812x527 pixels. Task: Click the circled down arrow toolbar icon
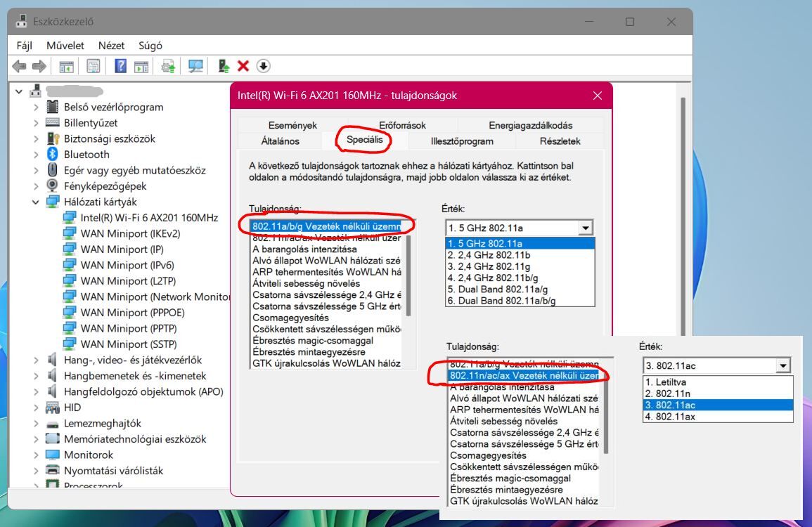coord(263,66)
